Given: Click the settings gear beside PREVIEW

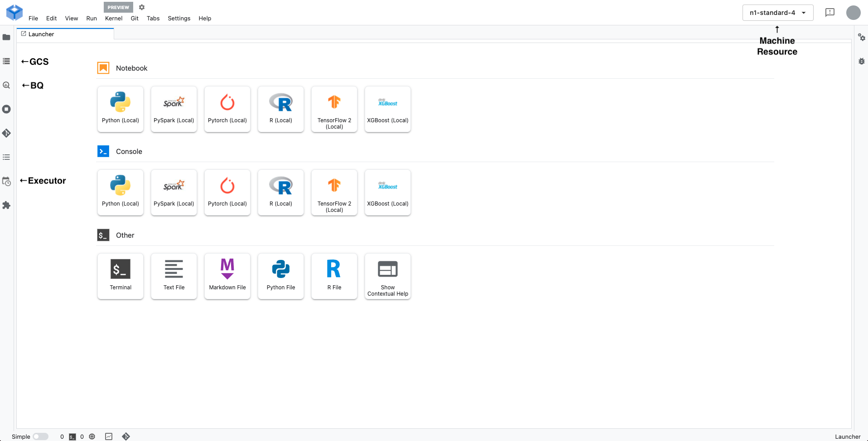Looking at the screenshot, I should click(x=142, y=7).
